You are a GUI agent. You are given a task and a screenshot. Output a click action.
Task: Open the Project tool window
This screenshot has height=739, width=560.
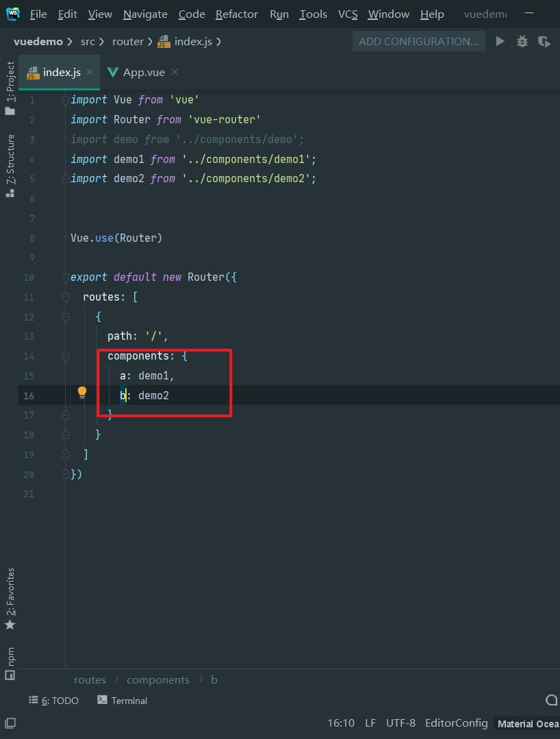tap(10, 88)
